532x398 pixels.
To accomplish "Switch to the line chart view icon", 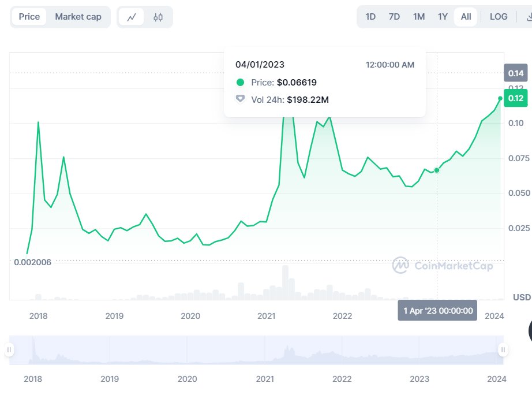I will click(x=132, y=17).
